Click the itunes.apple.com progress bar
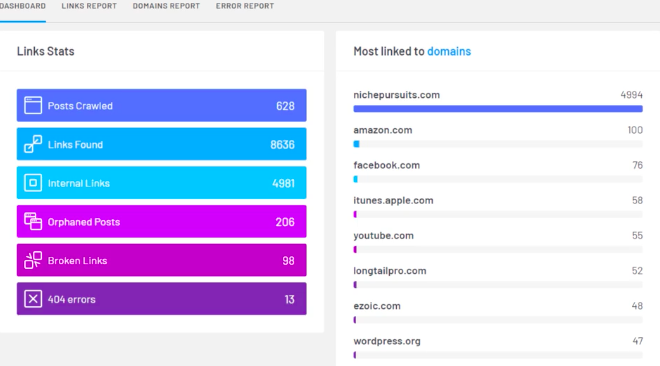 pos(498,215)
